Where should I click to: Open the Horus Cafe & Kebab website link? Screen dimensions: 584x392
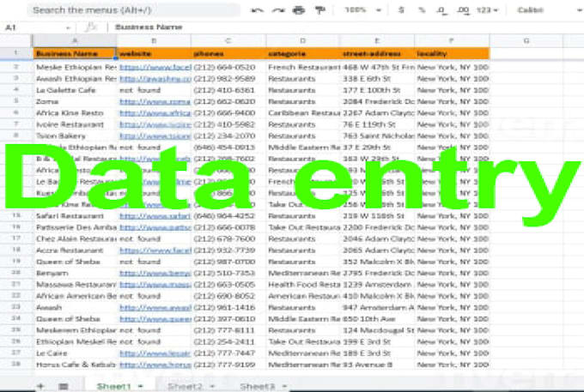coord(155,365)
